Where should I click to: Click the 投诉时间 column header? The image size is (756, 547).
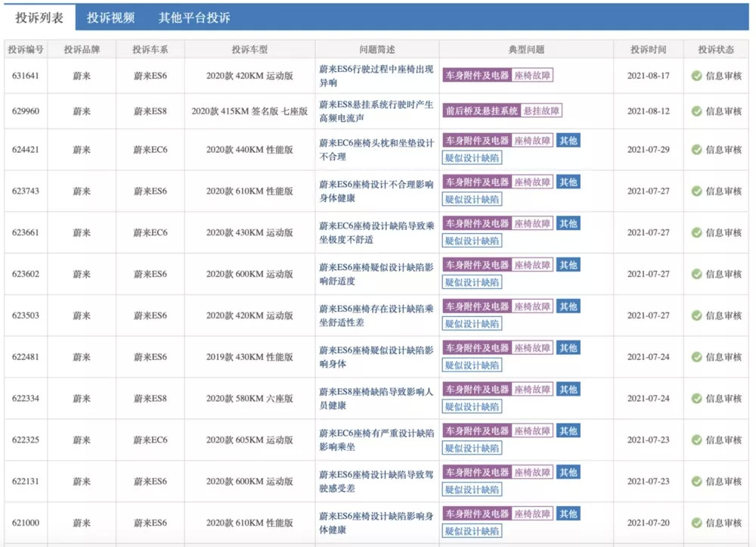point(648,50)
